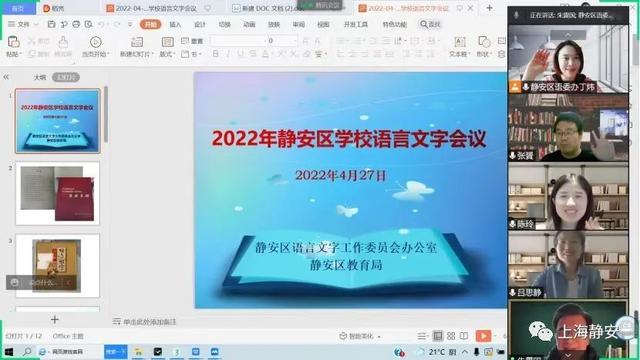Play slideshow with orange button
Image resolution: width=640 pixels, height=360 pixels.
point(483,336)
